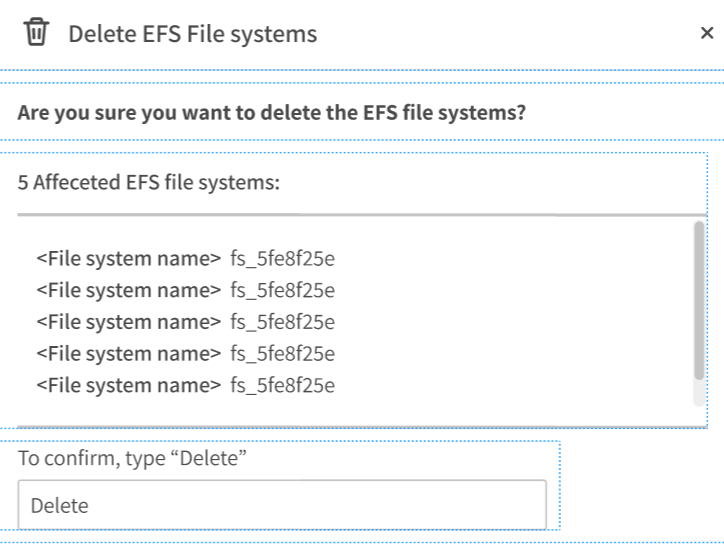Select the third row's <File system name> label
The image size is (724, 544).
tap(128, 322)
